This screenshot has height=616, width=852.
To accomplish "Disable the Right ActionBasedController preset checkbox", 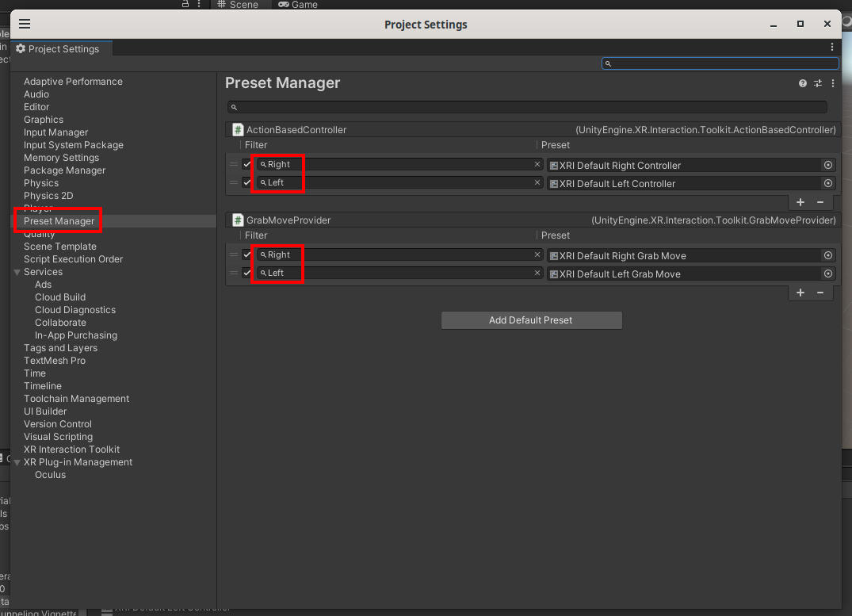I will pyautogui.click(x=247, y=165).
